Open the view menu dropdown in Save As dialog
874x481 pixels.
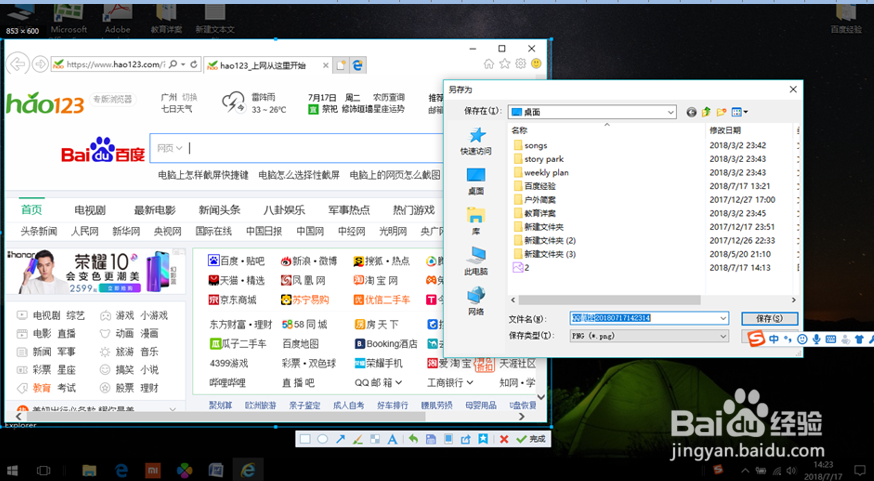(x=740, y=112)
